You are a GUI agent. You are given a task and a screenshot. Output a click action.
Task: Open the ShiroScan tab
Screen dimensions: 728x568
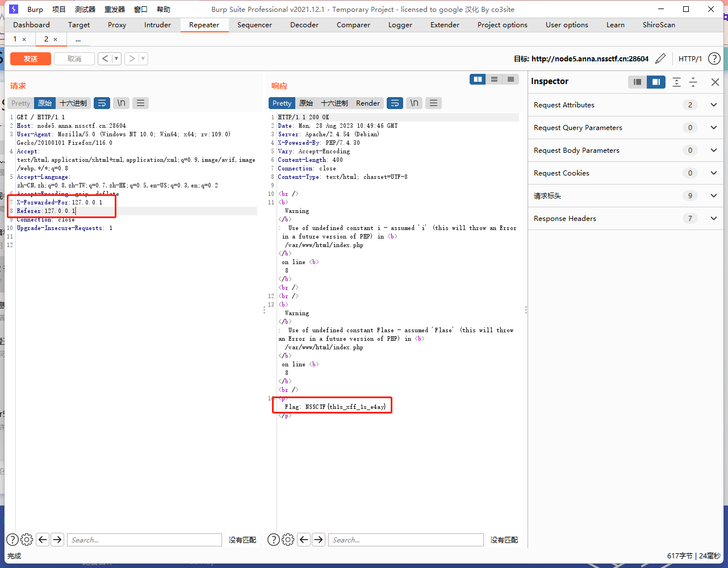coord(659,24)
